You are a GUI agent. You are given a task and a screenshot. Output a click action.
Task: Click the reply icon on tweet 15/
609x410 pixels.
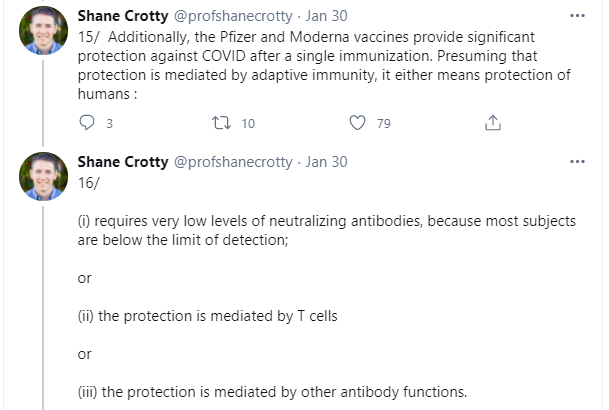(x=87, y=123)
